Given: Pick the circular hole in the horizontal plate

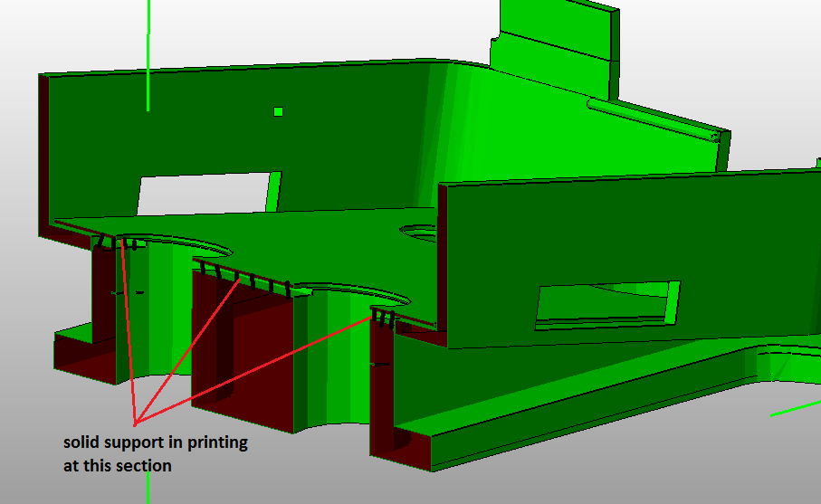Looking at the screenshot, I should pos(419,233).
